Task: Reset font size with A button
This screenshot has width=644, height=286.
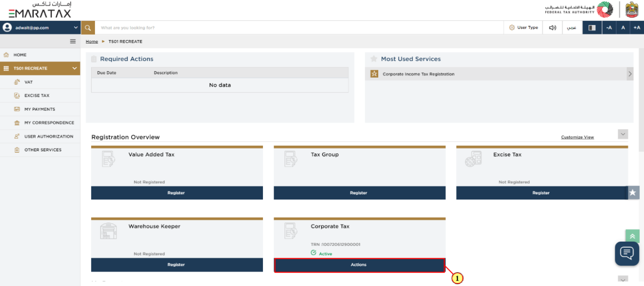Action: tap(623, 27)
